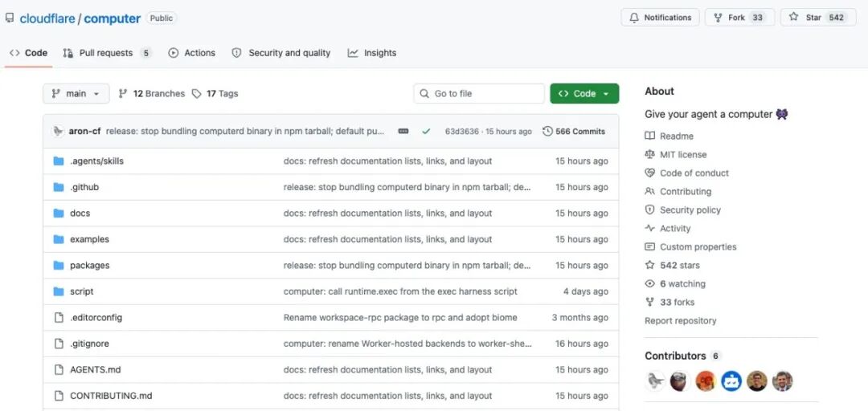
Task: Open the AGENTS.md file
Action: [95, 369]
